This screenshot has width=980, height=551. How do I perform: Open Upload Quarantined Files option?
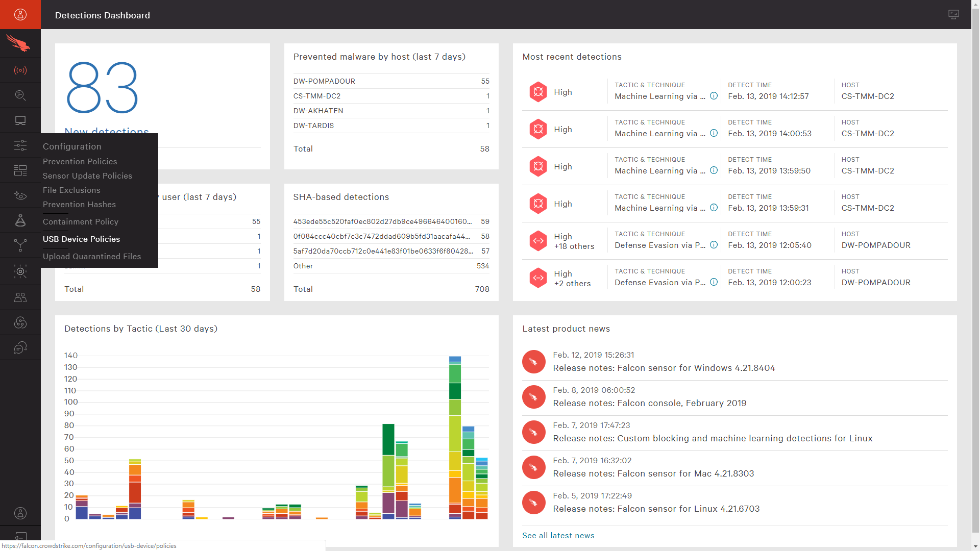coord(91,256)
